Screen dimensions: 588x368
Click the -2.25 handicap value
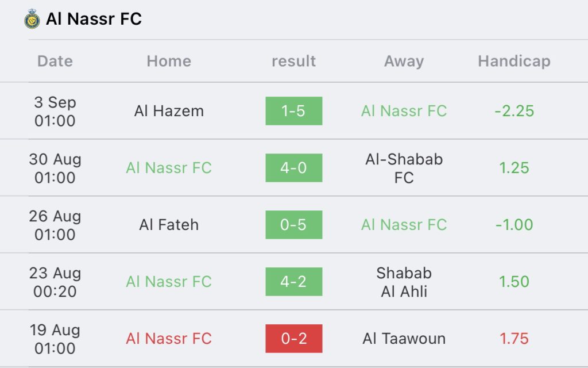tap(514, 111)
